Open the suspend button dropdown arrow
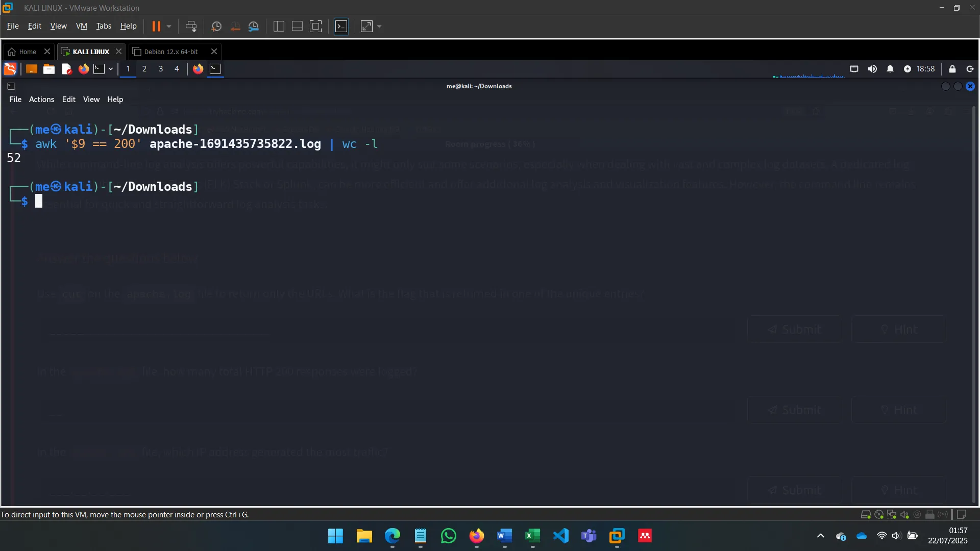 168,26
